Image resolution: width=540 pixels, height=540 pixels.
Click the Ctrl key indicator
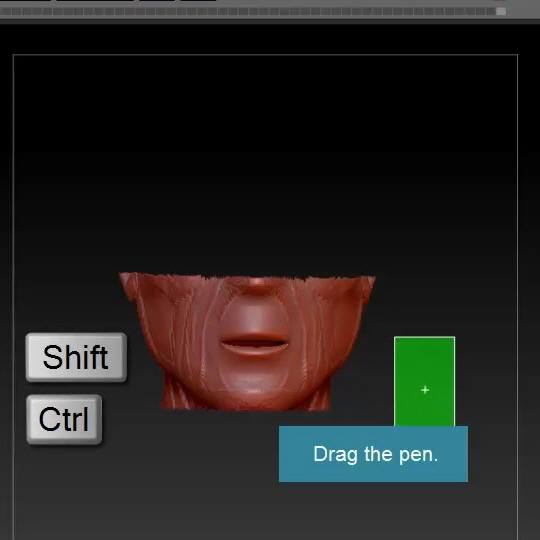(64, 419)
